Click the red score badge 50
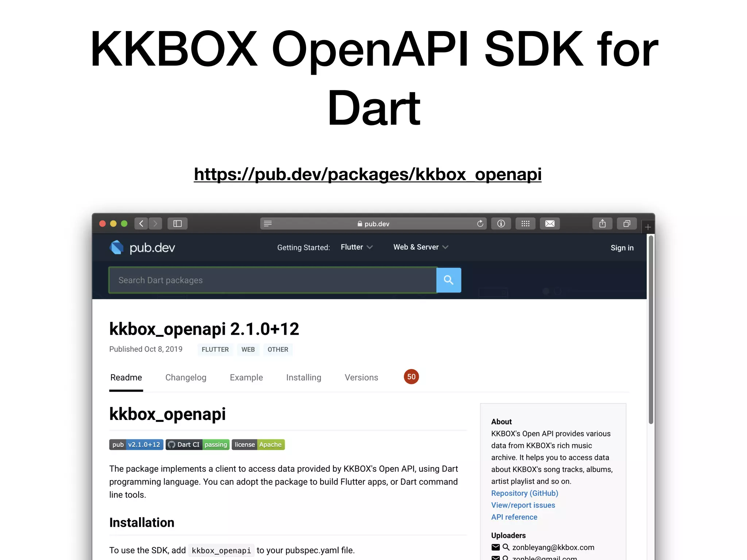This screenshot has height=560, width=747. point(411,377)
